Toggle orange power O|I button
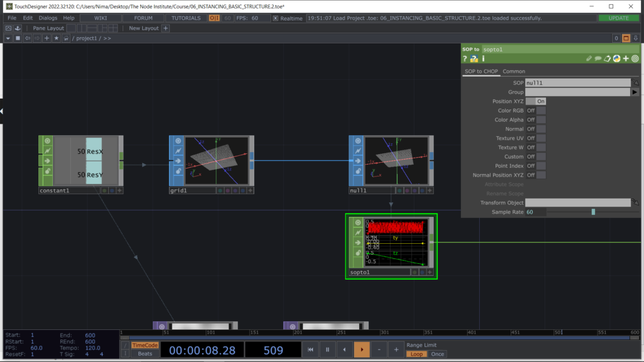The image size is (644, 362). tap(214, 18)
